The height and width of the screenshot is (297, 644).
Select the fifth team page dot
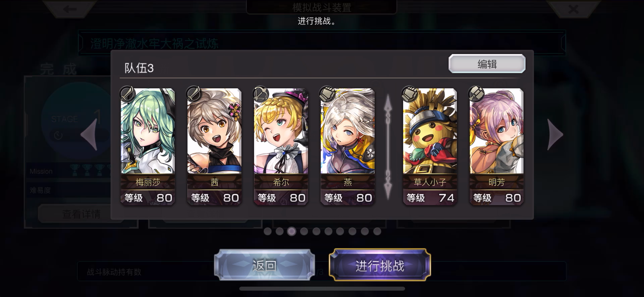[316, 231]
